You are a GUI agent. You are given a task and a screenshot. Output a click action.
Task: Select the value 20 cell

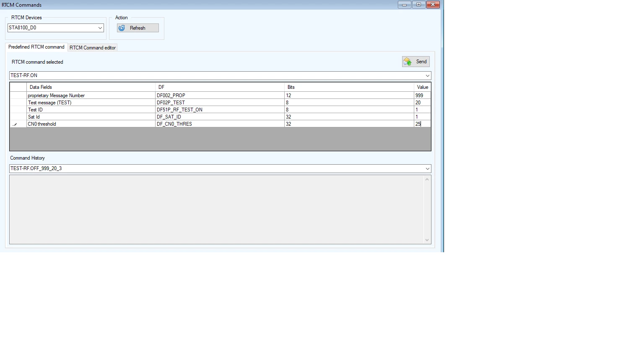click(x=422, y=103)
